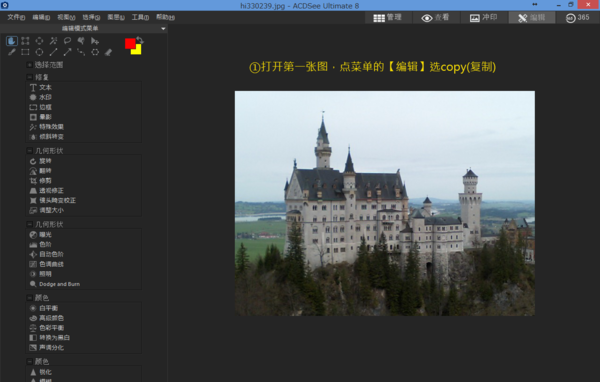The width and height of the screenshot is (600, 382).
Task: Pick the lasso selection tool
Action: point(67,41)
